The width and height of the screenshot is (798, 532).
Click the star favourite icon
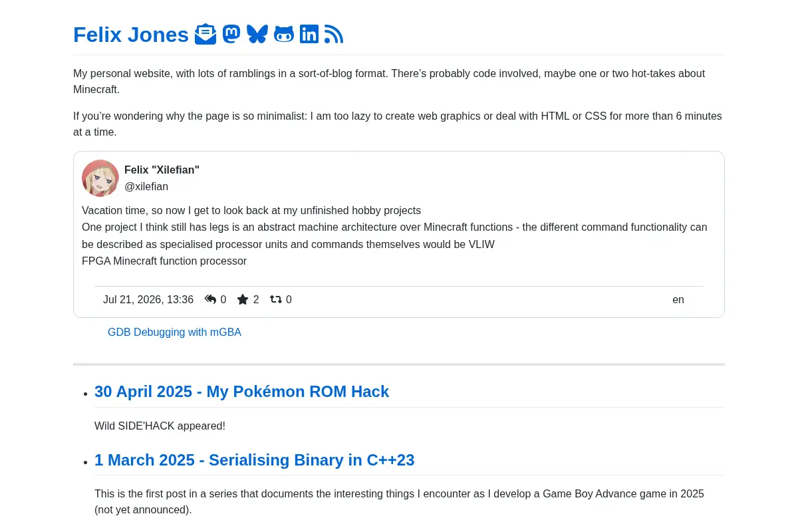click(x=243, y=299)
